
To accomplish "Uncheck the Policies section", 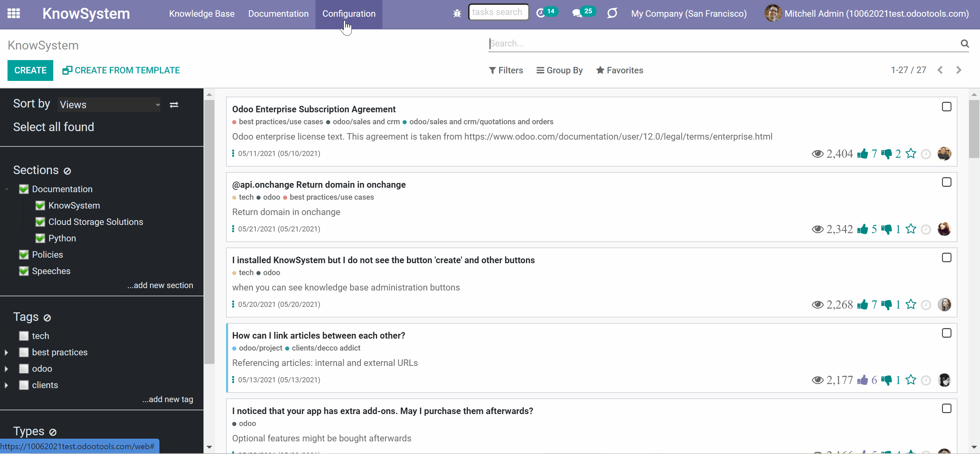I will 24,254.
